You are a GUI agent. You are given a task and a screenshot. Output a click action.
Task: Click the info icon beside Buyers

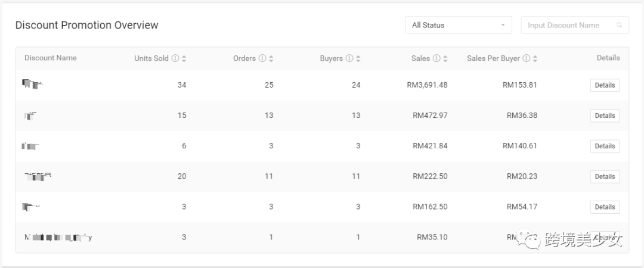point(349,58)
